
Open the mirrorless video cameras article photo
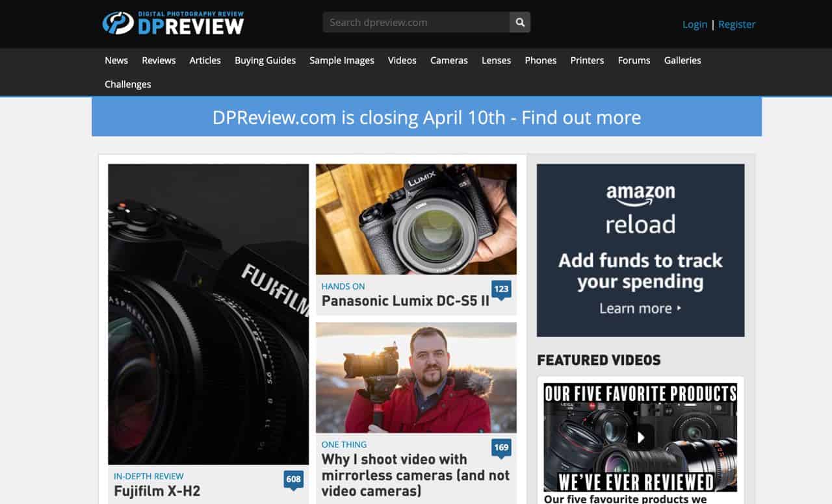pos(416,377)
